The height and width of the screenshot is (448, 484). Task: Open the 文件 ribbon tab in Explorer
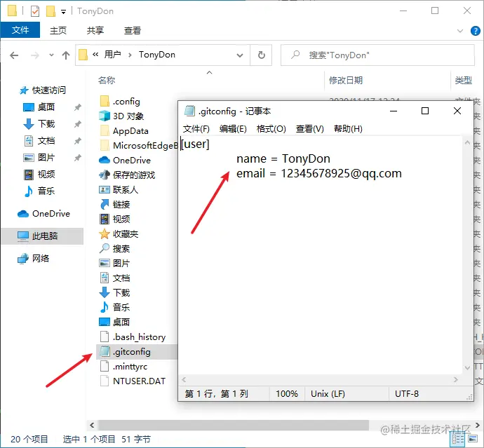[x=20, y=30]
